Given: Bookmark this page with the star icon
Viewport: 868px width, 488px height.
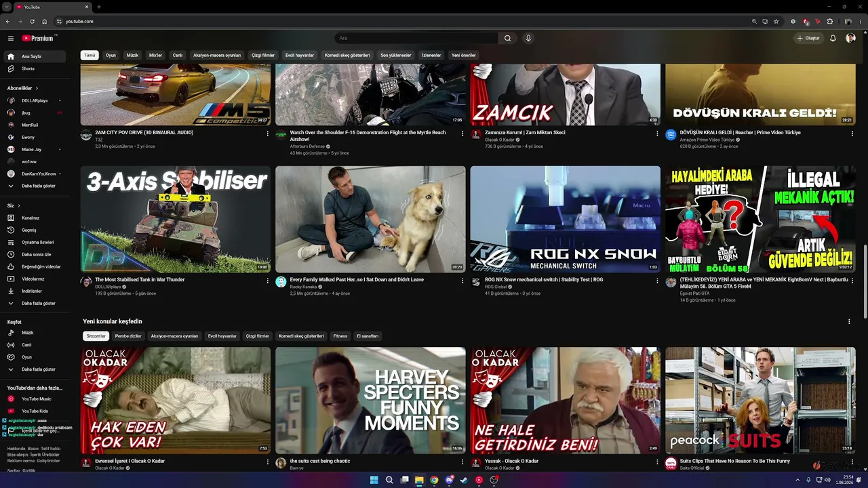Looking at the screenshot, I should (x=776, y=22).
